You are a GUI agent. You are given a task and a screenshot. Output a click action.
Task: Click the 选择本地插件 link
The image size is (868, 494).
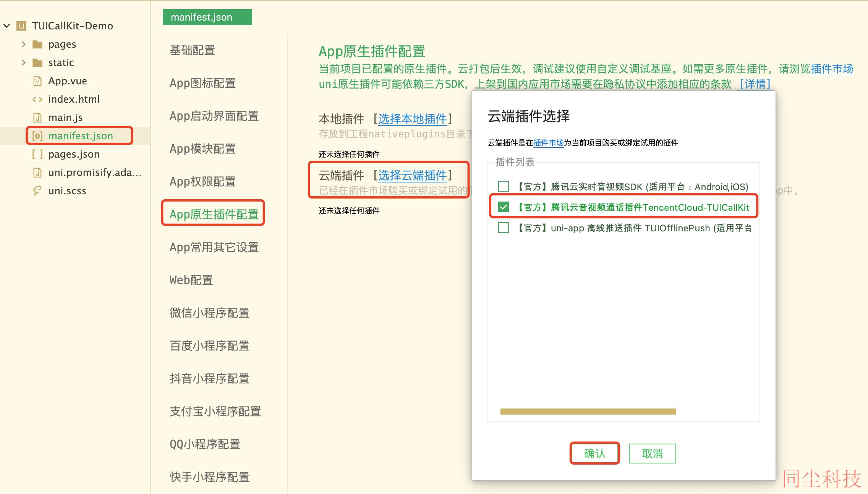click(x=413, y=119)
